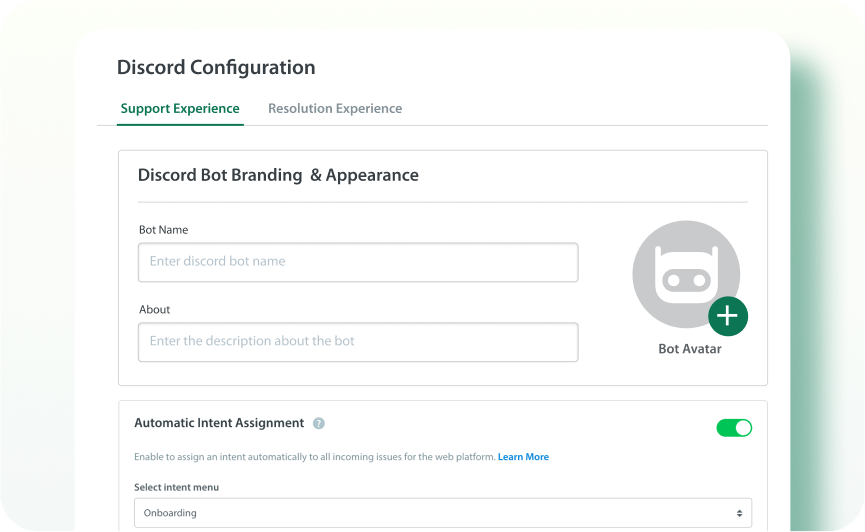
Task: Click the Onboarding value in intent dropdown
Action: coord(170,513)
